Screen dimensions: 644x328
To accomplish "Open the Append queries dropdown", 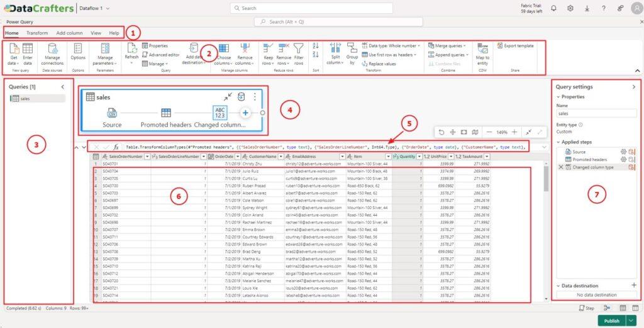I will [448, 55].
